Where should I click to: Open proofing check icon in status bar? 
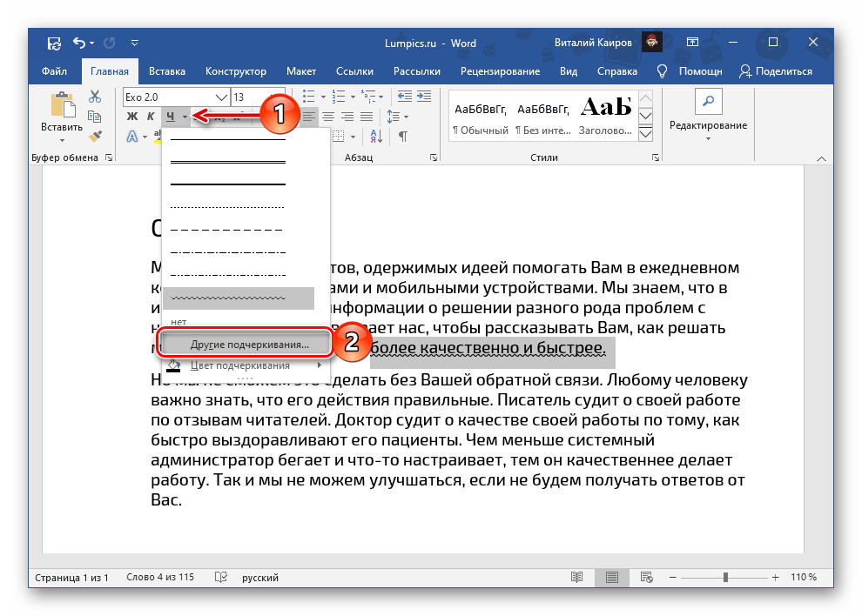(x=220, y=577)
